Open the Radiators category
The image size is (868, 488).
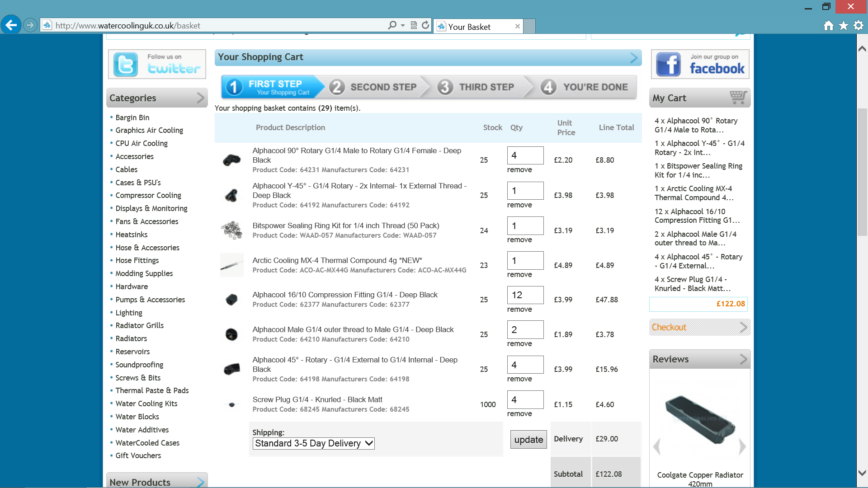pyautogui.click(x=131, y=338)
